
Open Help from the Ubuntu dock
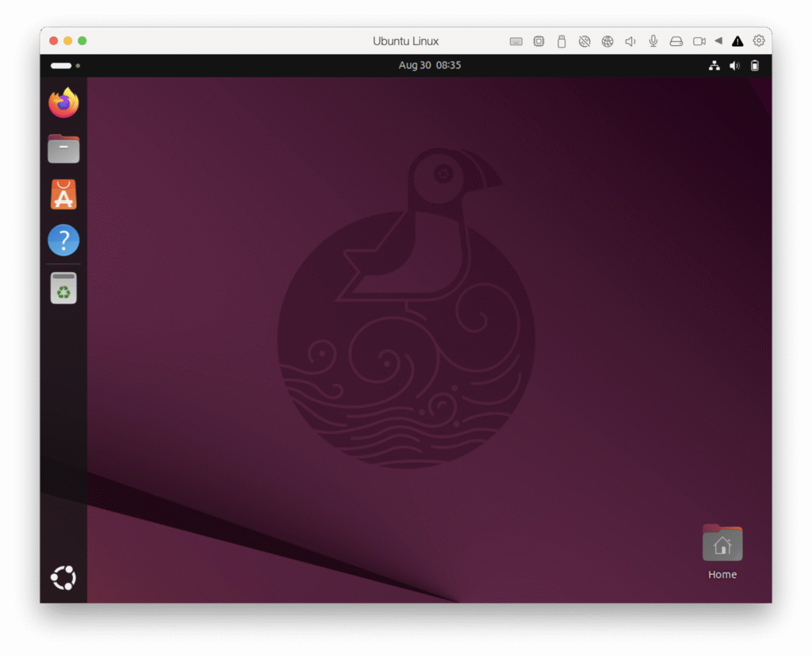click(63, 240)
